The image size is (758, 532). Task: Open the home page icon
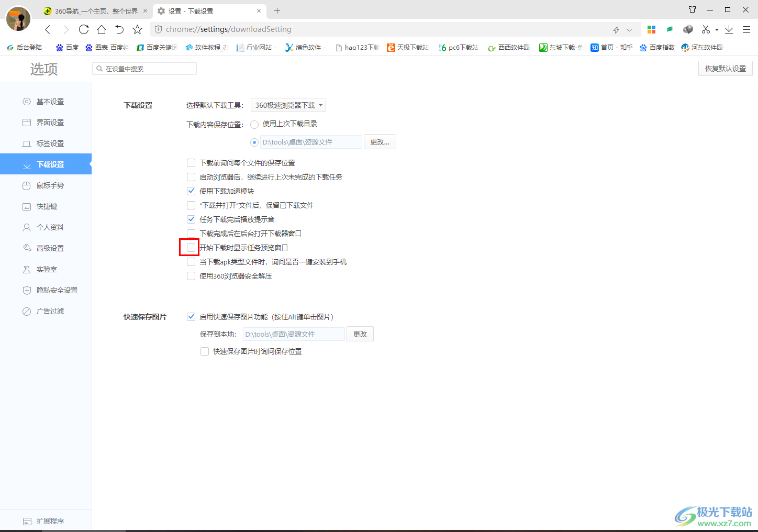(102, 29)
